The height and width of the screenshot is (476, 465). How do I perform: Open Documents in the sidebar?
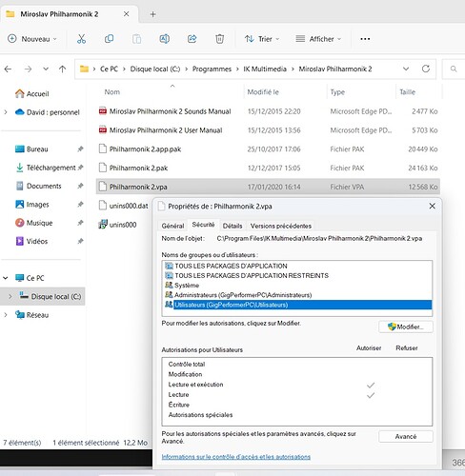point(38,186)
